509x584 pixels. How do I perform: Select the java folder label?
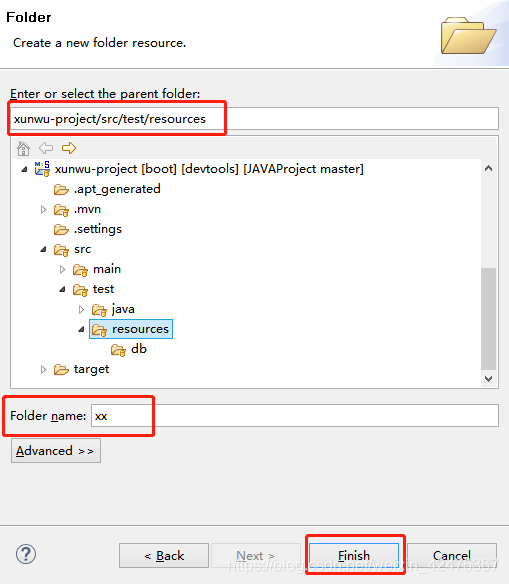(x=123, y=309)
